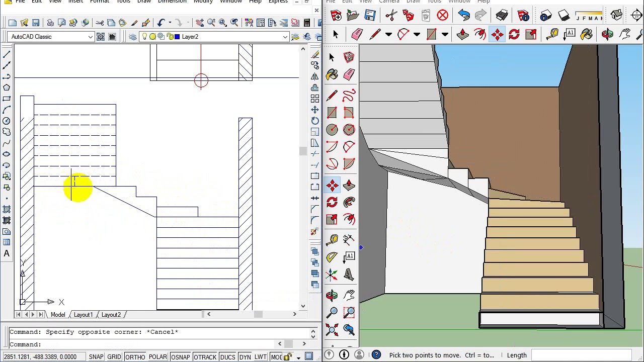The width and height of the screenshot is (644, 362).
Task: Switch to the Layout1 tab
Action: coord(83,315)
